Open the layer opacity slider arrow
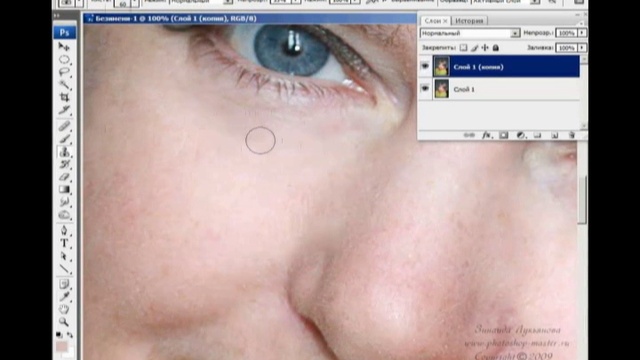 tap(582, 33)
